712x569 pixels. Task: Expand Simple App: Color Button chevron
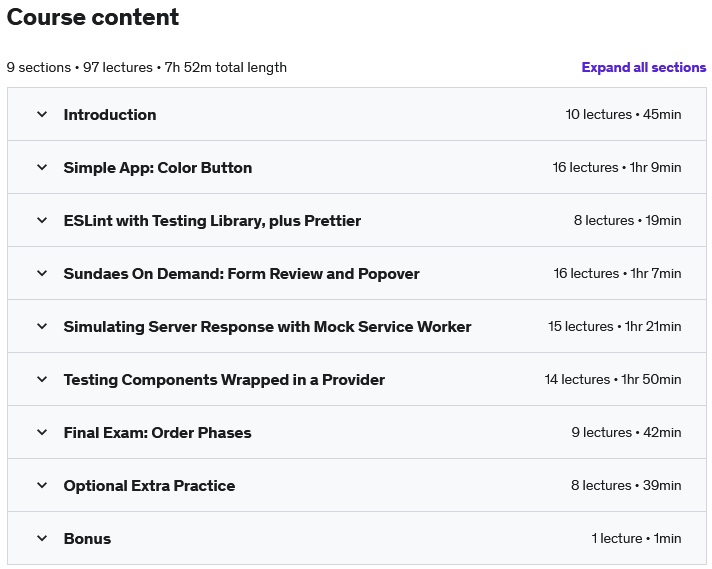(x=42, y=168)
